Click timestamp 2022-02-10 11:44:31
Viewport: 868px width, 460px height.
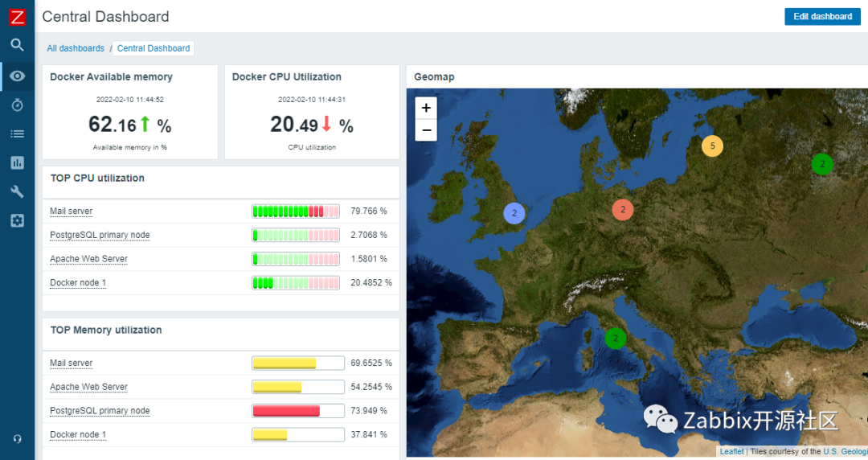tap(312, 100)
